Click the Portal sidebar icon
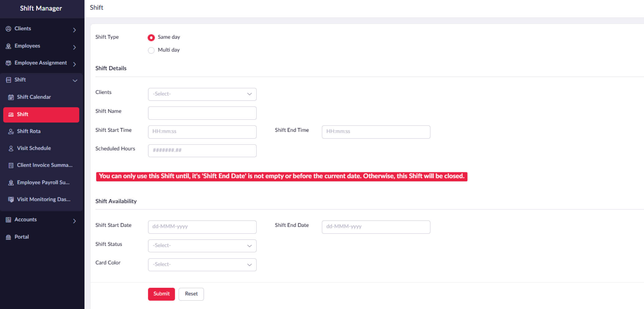The image size is (644, 309). point(8,237)
